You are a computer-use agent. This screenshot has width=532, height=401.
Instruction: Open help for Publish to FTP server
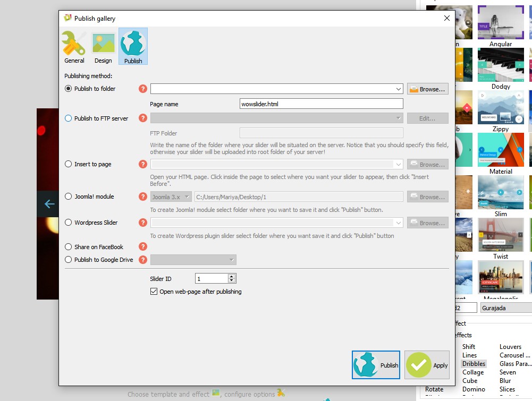coord(143,118)
